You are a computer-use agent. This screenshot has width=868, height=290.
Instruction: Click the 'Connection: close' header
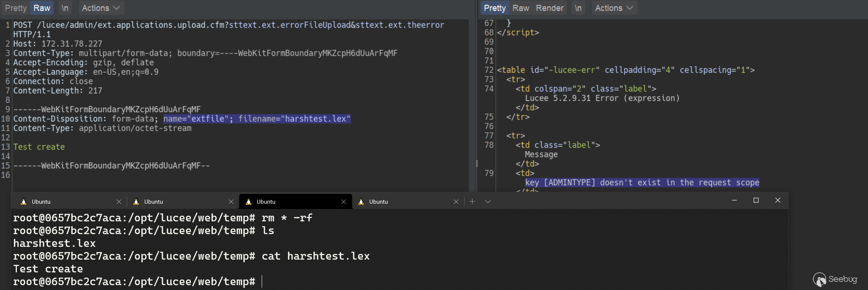coord(53,81)
